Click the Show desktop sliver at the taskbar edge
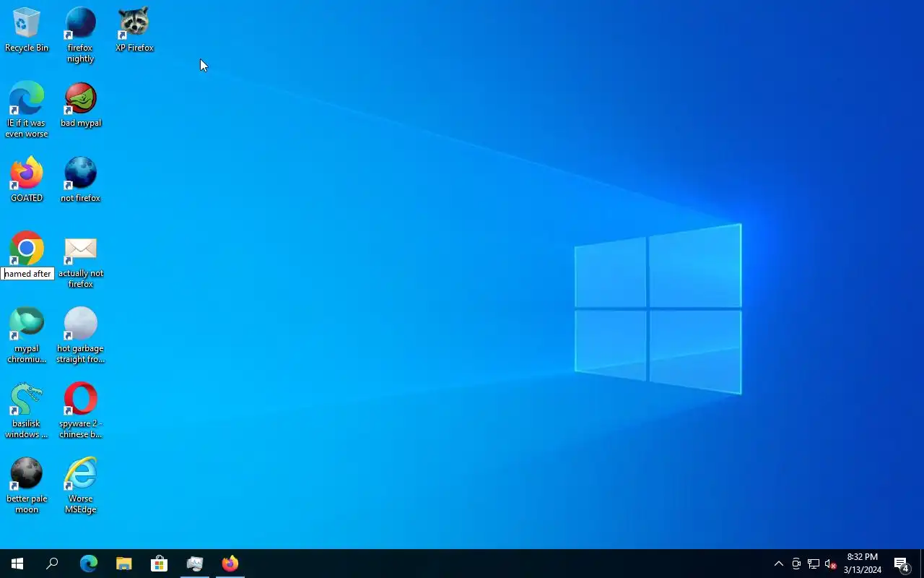This screenshot has width=924, height=578. pyautogui.click(x=922, y=564)
